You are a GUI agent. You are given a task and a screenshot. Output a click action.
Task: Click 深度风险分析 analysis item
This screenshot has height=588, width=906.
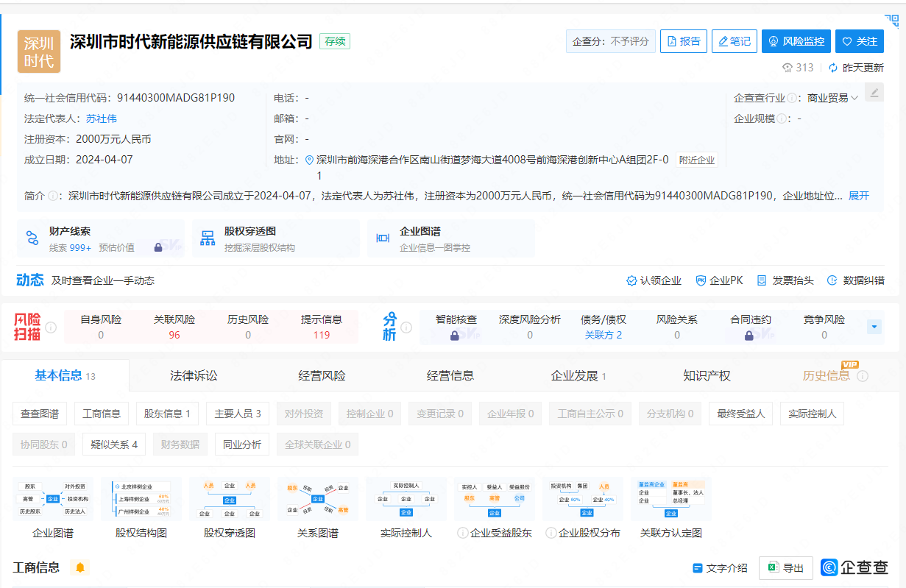tap(530, 327)
